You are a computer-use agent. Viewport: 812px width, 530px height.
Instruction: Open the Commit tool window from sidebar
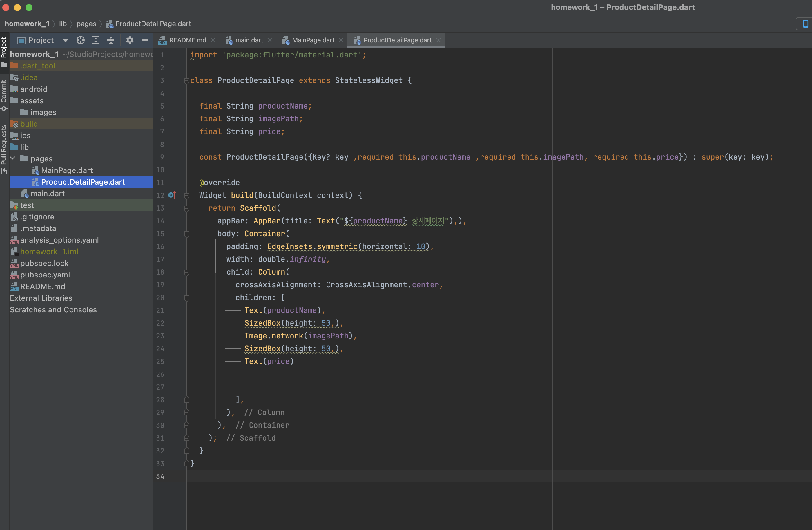pyautogui.click(x=4, y=95)
